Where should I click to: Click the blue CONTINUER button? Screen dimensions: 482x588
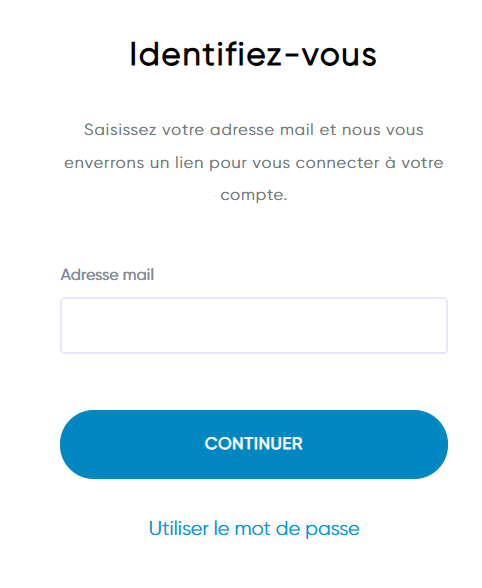pos(254,444)
